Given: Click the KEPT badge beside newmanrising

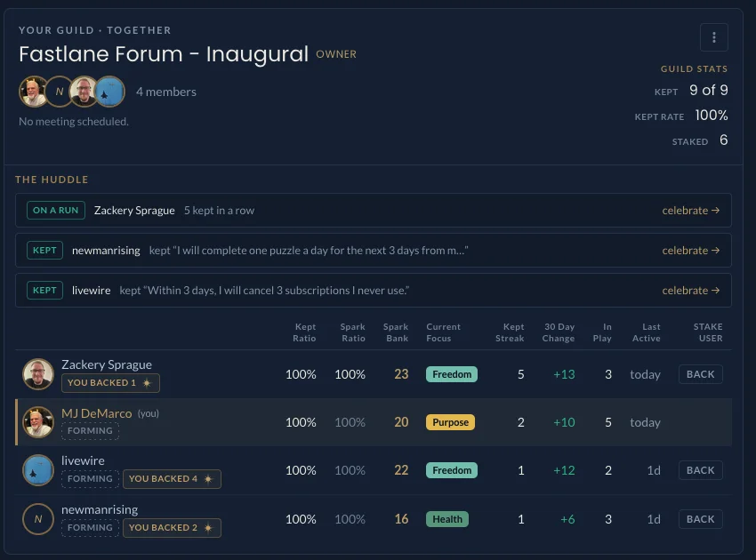Looking at the screenshot, I should [44, 250].
